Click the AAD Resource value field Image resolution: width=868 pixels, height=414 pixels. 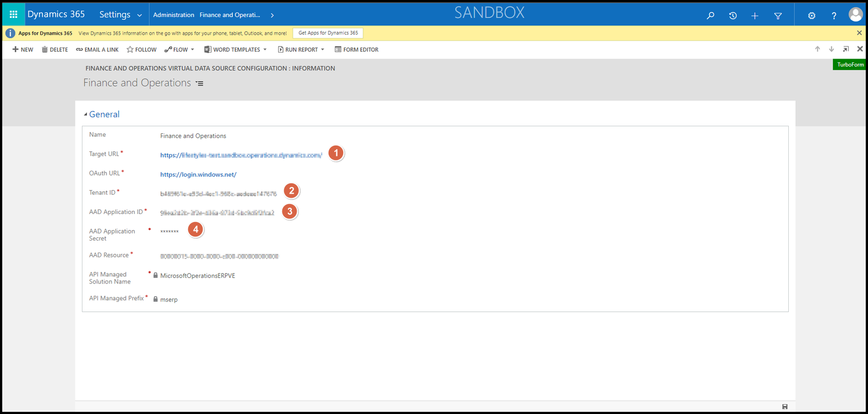[219, 256]
